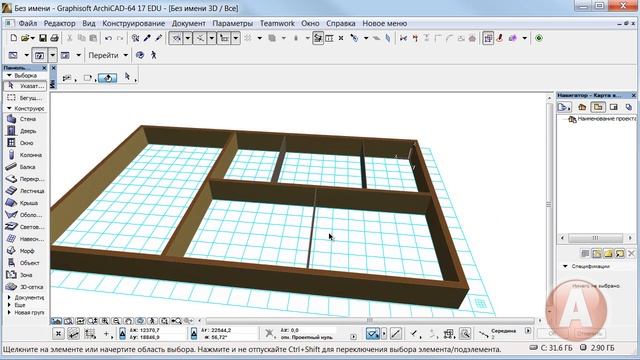Click the zoom-in magnifier icon below viewport

point(105,321)
